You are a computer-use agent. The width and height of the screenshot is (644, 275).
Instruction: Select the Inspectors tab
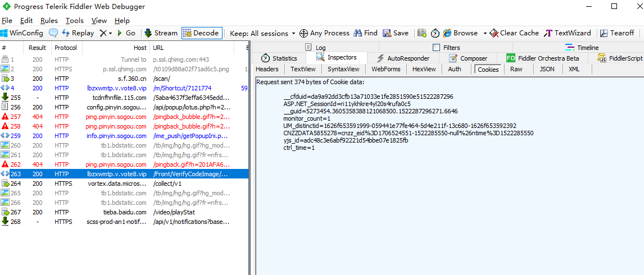click(337, 58)
